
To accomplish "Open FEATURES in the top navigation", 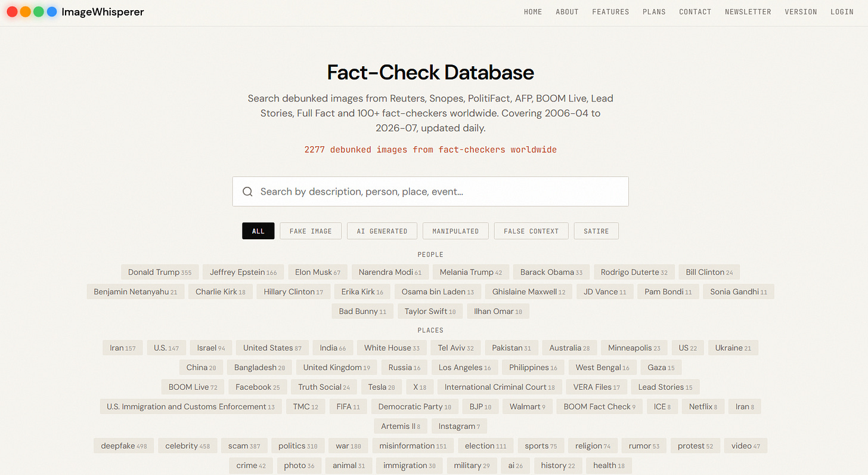I will tap(610, 12).
